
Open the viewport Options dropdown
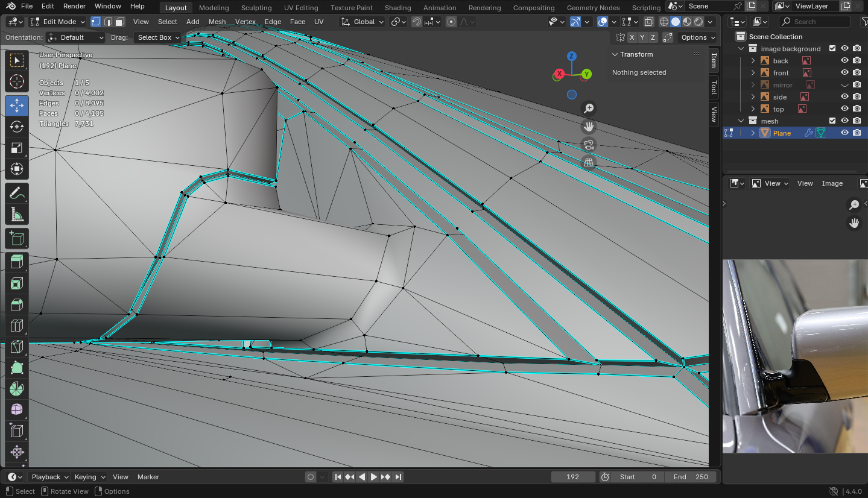tap(697, 37)
